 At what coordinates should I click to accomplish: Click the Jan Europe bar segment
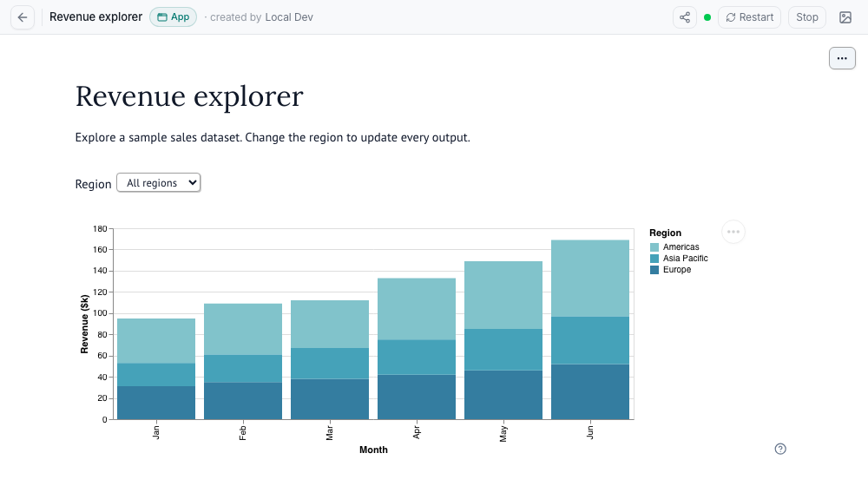coord(156,403)
